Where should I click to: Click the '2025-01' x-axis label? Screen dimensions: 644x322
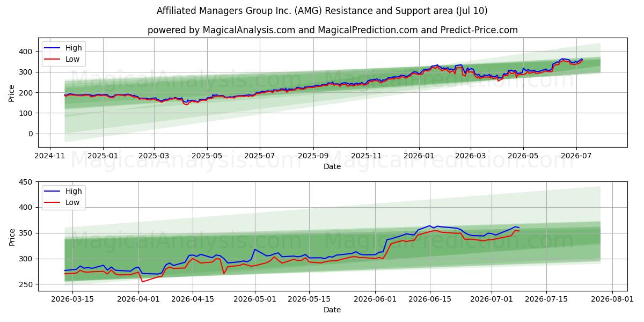102,156
